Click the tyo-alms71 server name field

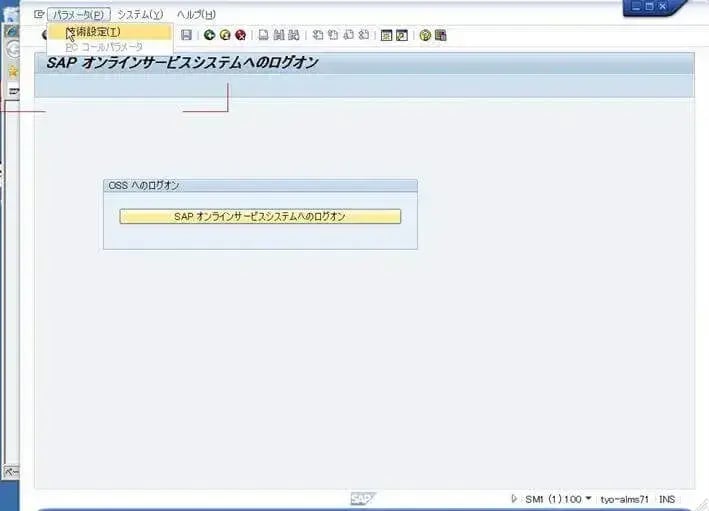(625, 498)
